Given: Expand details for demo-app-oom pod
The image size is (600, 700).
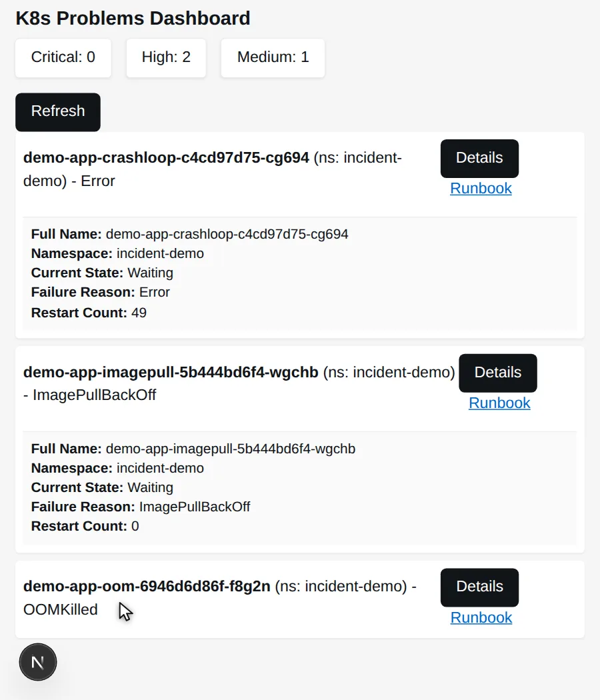Looking at the screenshot, I should (479, 587).
